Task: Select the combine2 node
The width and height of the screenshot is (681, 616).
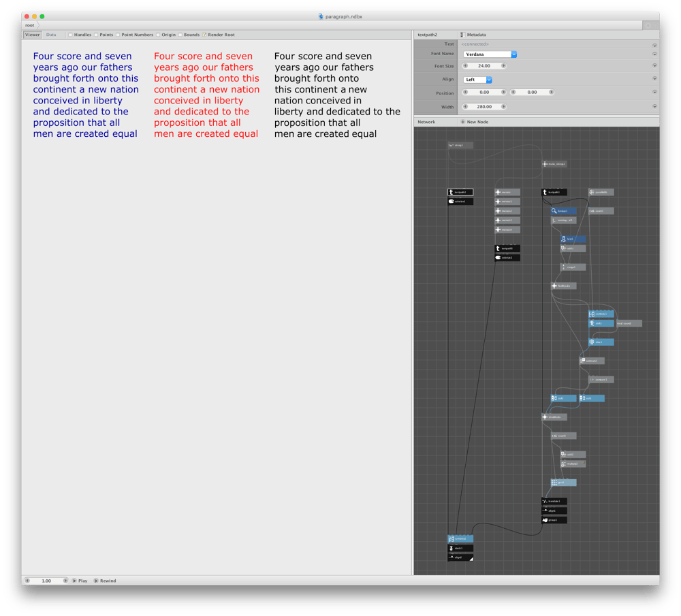Action: click(x=460, y=538)
